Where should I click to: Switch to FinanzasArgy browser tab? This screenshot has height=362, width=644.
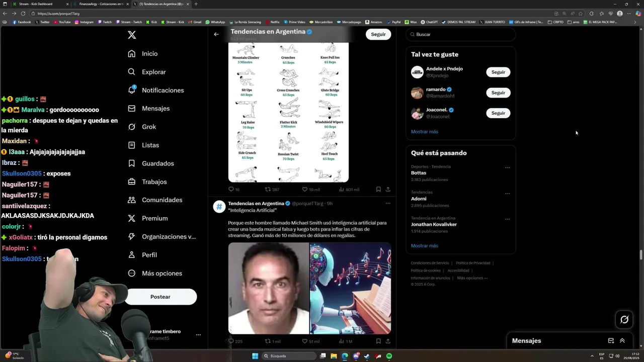(100, 4)
